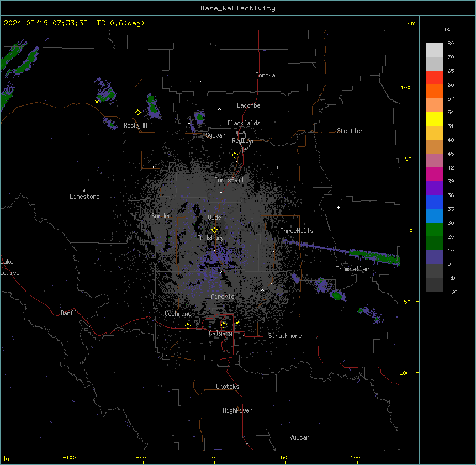Click the yellow V marker northwest of RockyMH
Viewport: 476px width, 465px height.
[x=97, y=102]
